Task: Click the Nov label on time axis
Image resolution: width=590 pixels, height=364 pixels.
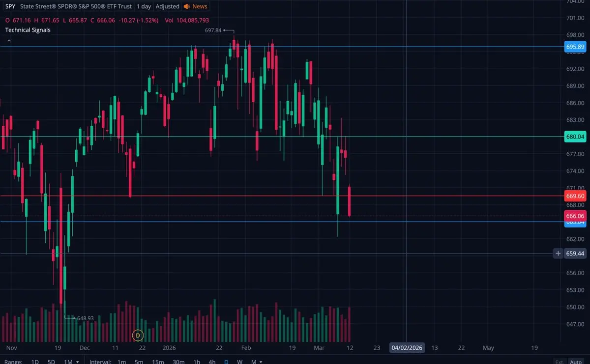Action: (11, 348)
